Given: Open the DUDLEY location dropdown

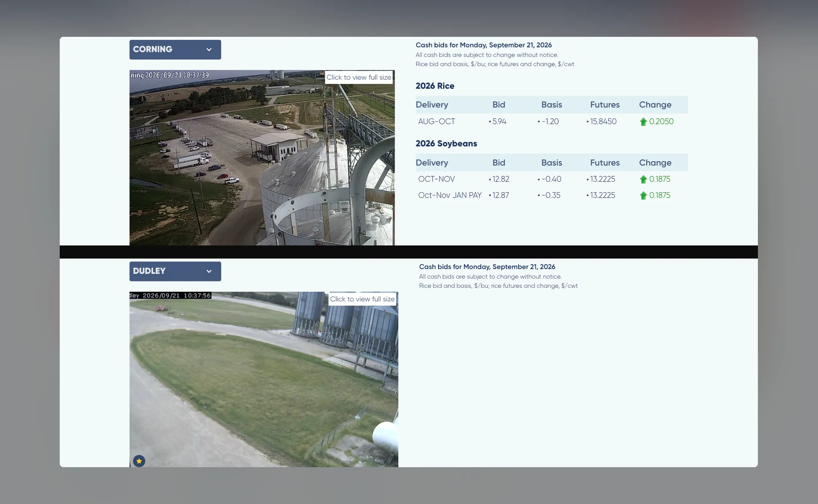Looking at the screenshot, I should 175,271.
